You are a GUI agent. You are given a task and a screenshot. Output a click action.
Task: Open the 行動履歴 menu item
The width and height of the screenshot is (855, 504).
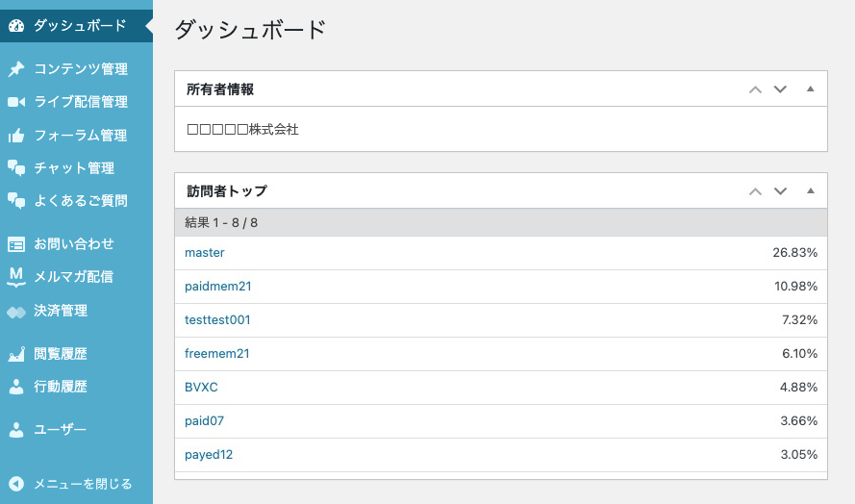pyautogui.click(x=60, y=387)
